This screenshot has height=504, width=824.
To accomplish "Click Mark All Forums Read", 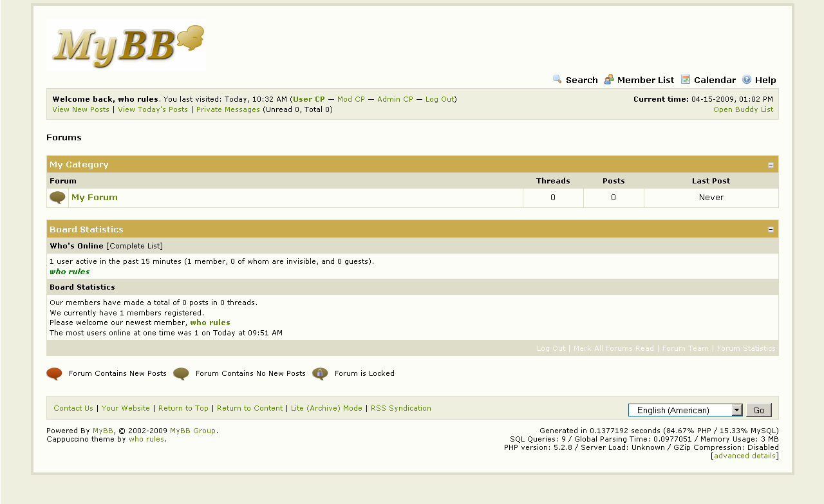I will [x=613, y=348].
